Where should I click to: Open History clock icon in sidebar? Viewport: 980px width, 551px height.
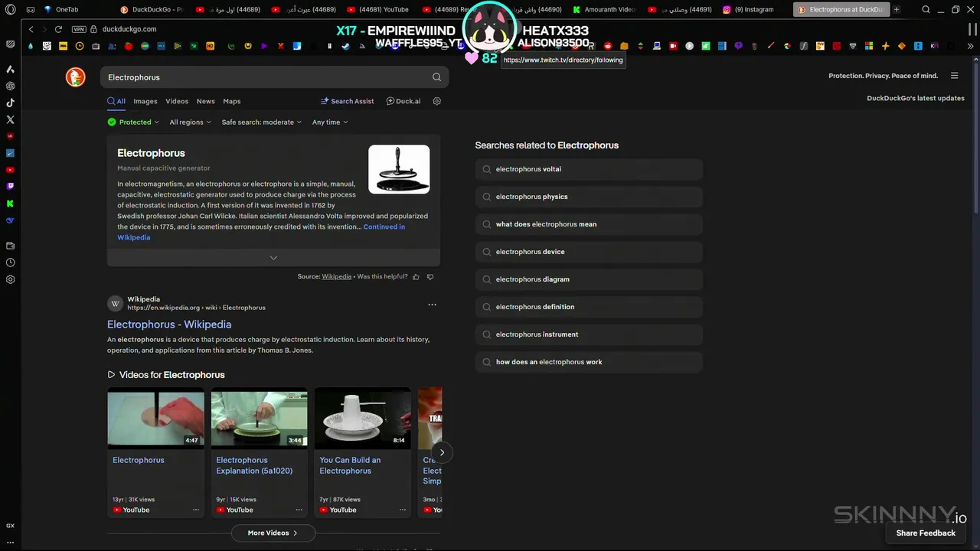pos(10,262)
